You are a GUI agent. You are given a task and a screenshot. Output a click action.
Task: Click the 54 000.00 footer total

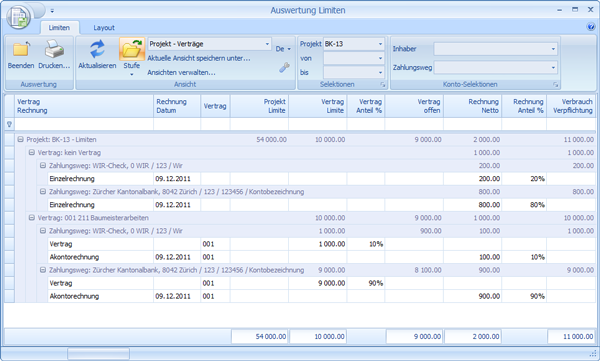pos(259,336)
